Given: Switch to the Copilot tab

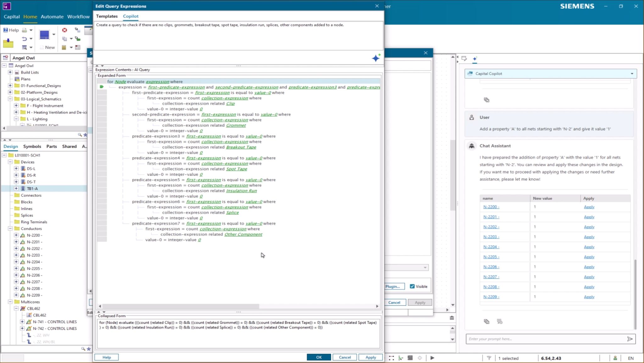Looking at the screenshot, I should pos(130,16).
